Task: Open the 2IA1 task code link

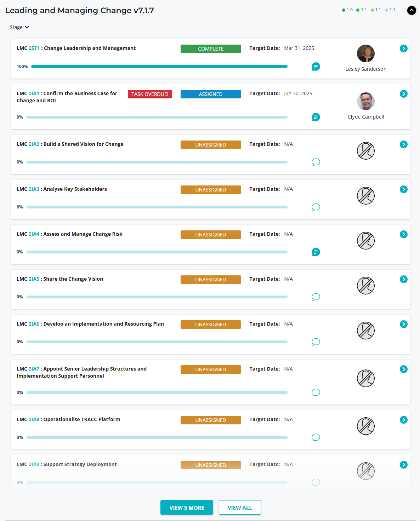Action: (34, 93)
